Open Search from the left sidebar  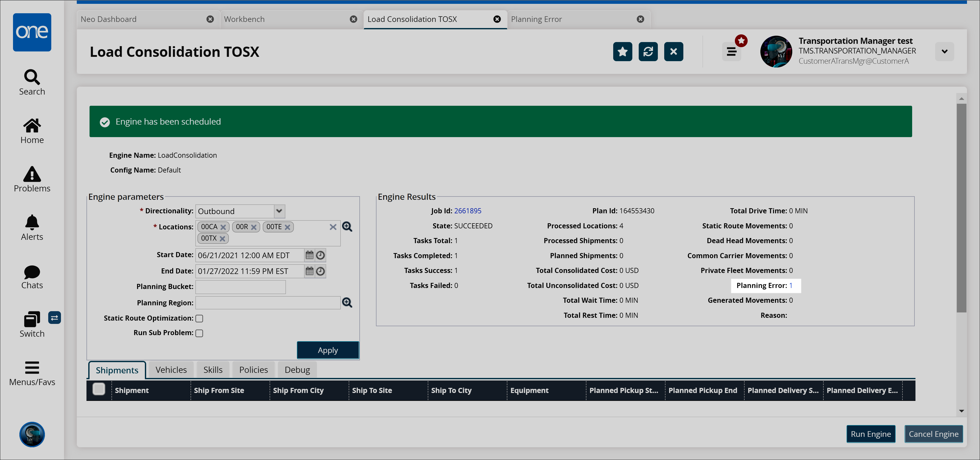[x=32, y=82]
